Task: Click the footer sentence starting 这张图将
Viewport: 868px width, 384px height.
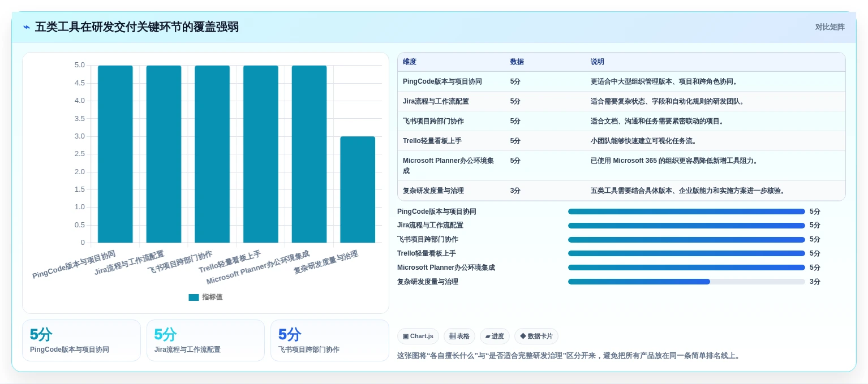Action: click(x=569, y=356)
